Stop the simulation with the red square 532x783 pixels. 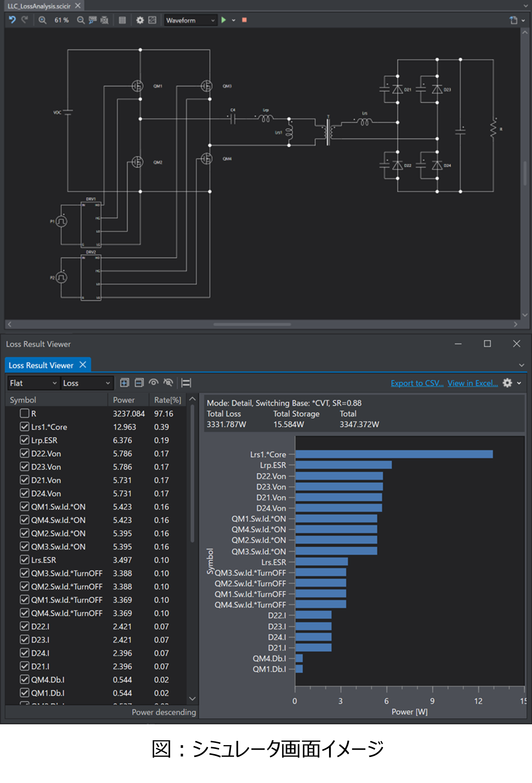(244, 20)
